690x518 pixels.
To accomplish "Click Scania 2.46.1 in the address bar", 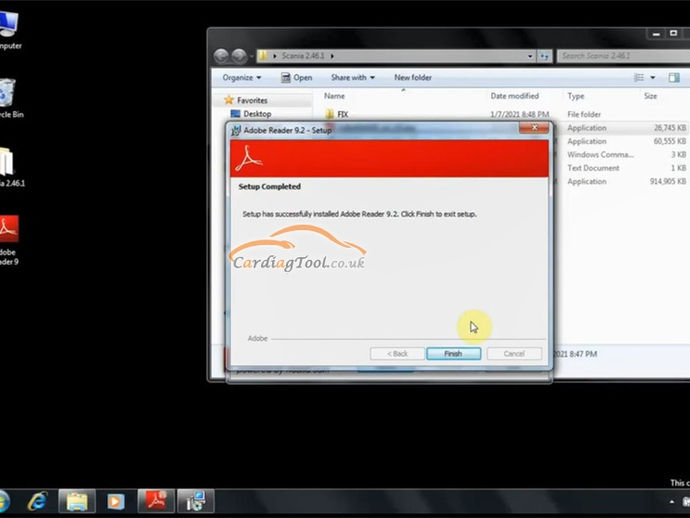I will (x=303, y=56).
